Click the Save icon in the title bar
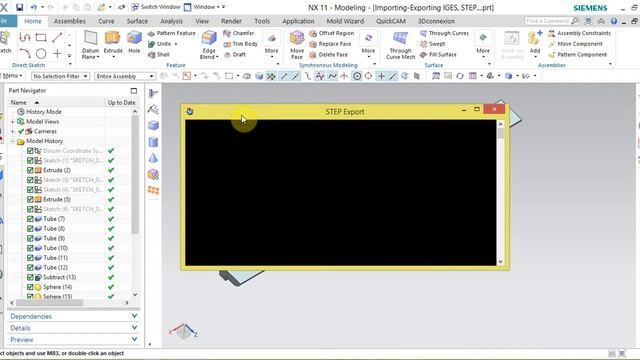Viewport: 640px width, 360px height. (x=19, y=7)
